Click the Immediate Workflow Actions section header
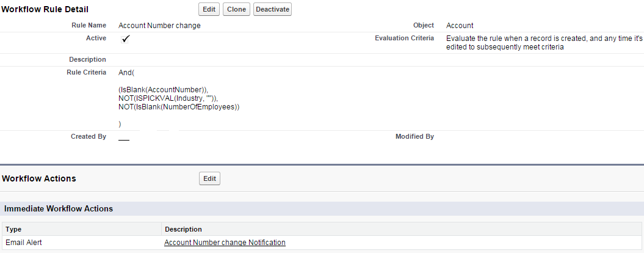This screenshot has width=644, height=253. [x=59, y=208]
